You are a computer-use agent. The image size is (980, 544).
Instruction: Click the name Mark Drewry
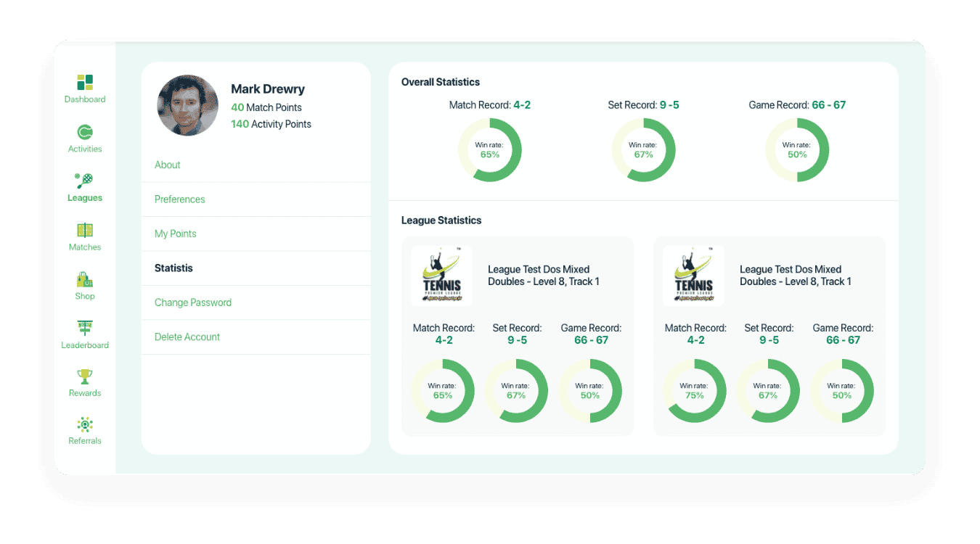point(268,89)
